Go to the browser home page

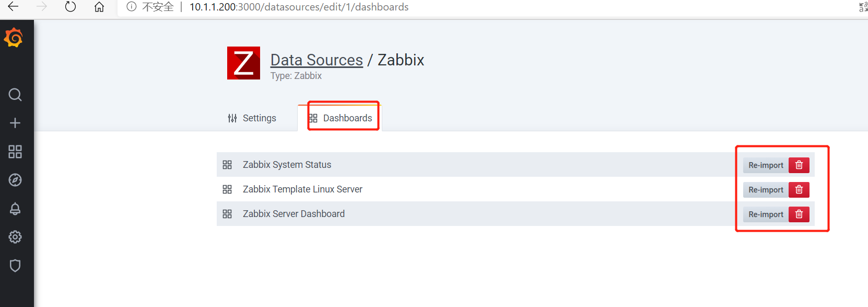coord(99,7)
